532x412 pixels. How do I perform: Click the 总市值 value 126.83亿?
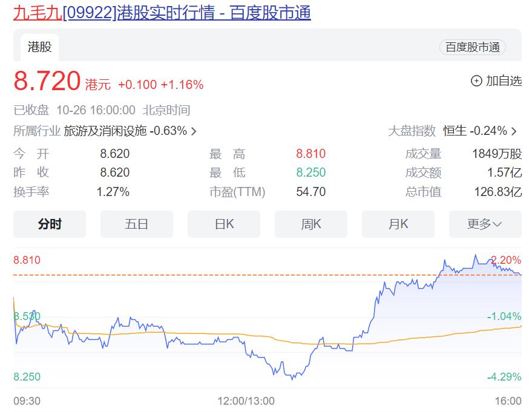pos(498,192)
